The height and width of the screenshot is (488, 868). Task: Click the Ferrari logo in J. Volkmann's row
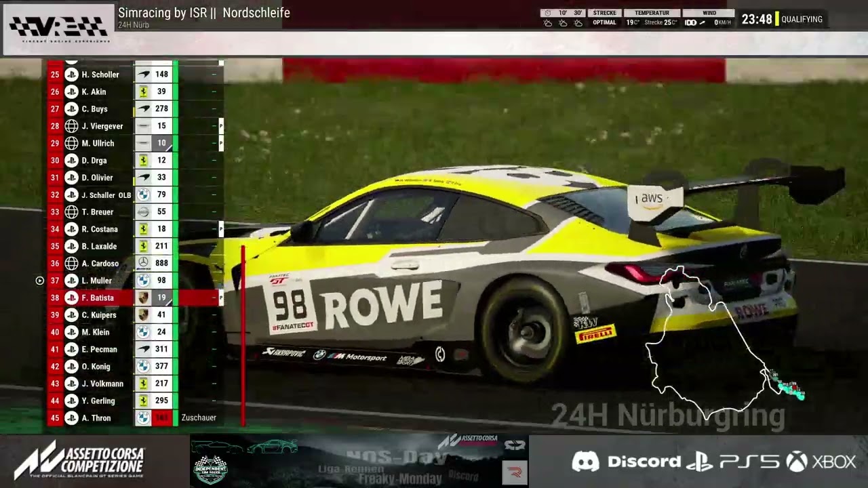click(x=143, y=384)
